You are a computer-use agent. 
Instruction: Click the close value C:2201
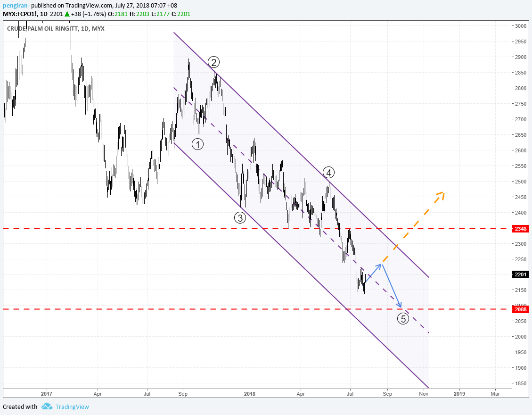tap(180, 14)
